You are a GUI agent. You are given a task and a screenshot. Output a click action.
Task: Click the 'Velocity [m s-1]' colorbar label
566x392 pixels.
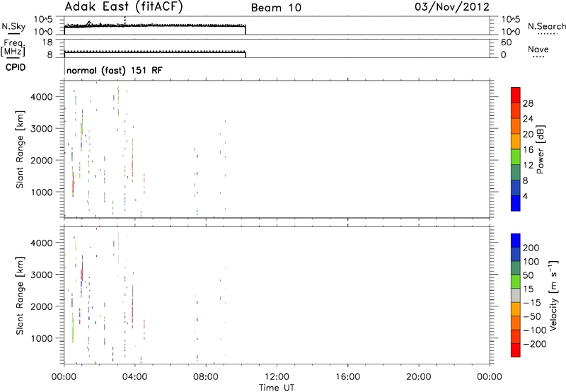point(553,295)
